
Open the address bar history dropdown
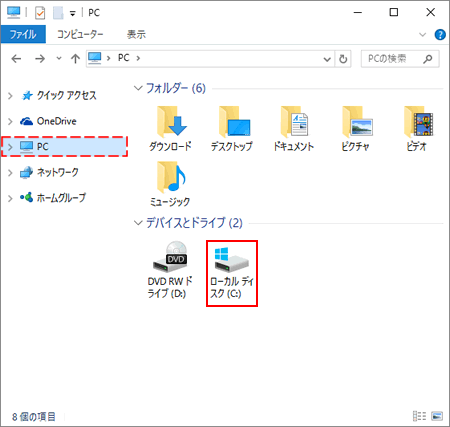327,59
